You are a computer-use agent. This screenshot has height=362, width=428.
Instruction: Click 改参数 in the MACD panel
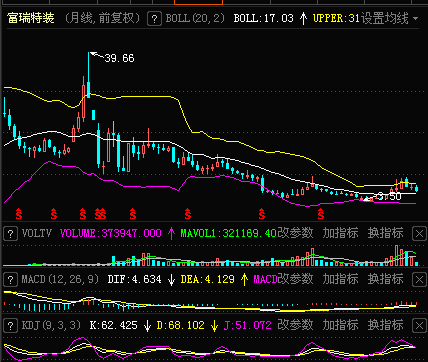tap(295, 279)
